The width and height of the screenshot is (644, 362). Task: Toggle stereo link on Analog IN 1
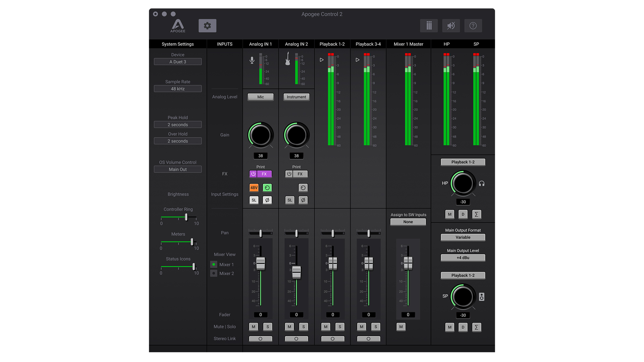[261, 339]
